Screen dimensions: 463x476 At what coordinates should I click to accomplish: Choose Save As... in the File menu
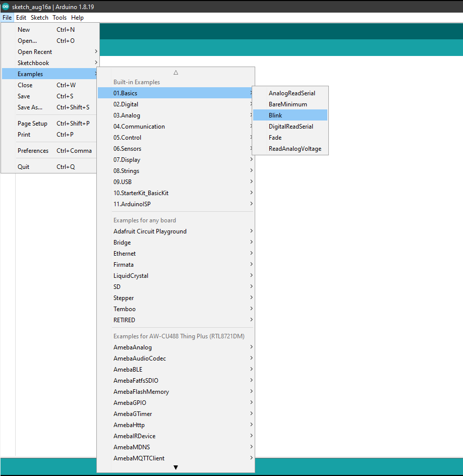pyautogui.click(x=50, y=107)
